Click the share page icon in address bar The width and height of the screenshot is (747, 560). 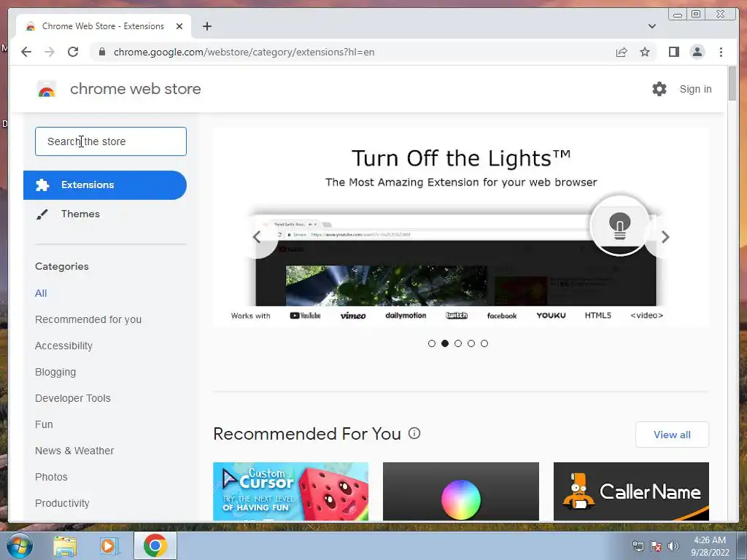coord(622,52)
